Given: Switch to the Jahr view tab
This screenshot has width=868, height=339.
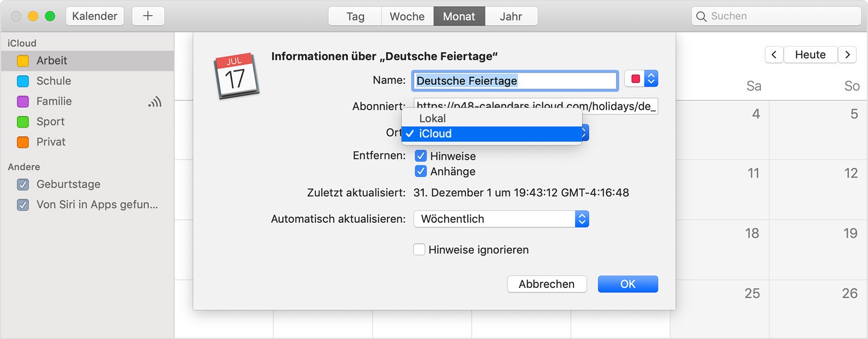Looking at the screenshot, I should 511,16.
